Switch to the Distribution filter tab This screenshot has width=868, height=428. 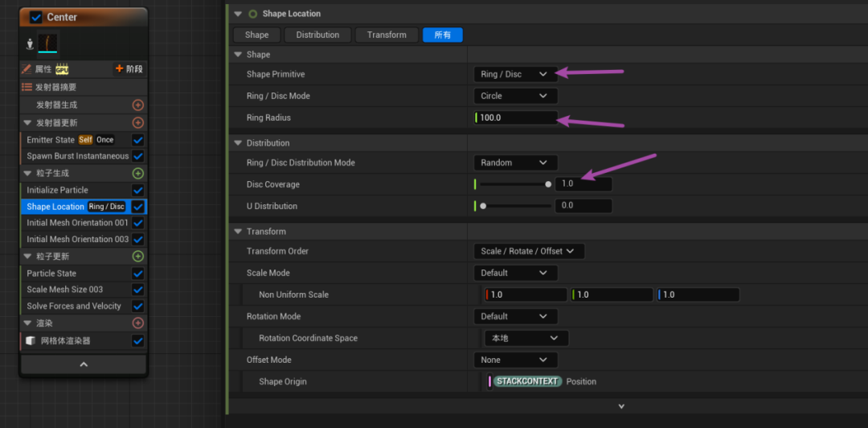pyautogui.click(x=317, y=35)
